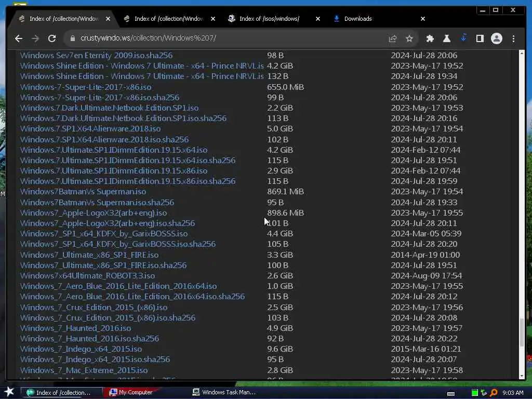532x399 pixels.
Task: Select the first Index of /collection tab
Action: 64,19
